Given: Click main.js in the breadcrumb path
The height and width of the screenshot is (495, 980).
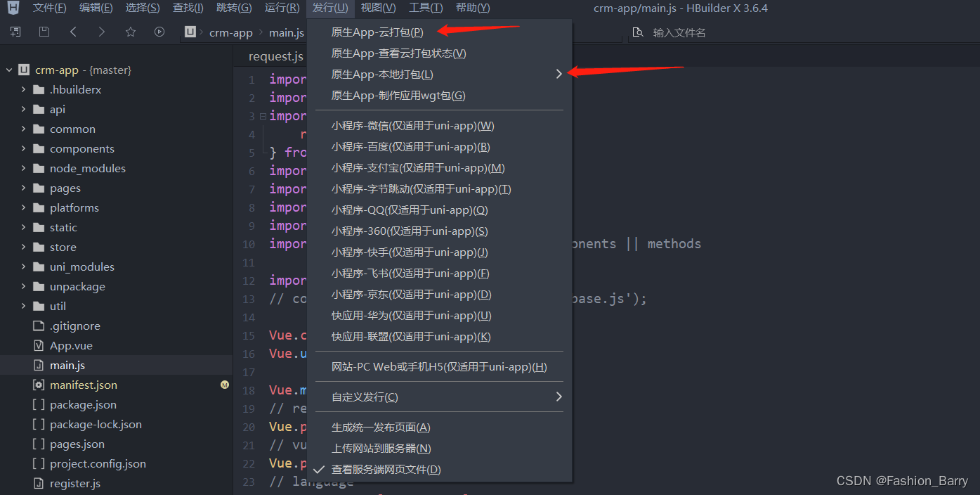Looking at the screenshot, I should tap(287, 32).
